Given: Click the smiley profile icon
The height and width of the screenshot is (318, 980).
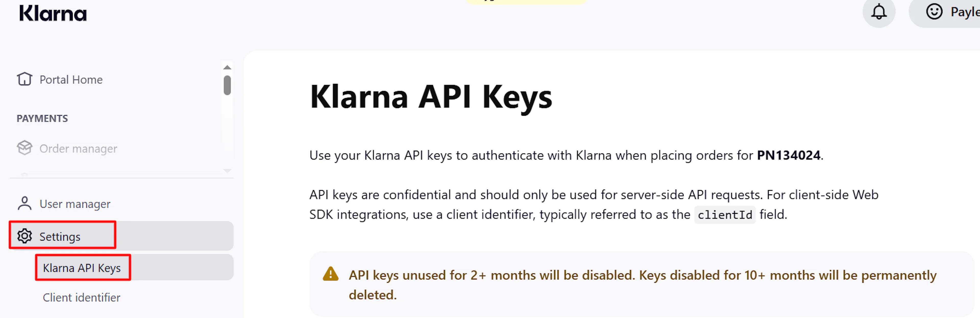Looking at the screenshot, I should click(x=934, y=12).
